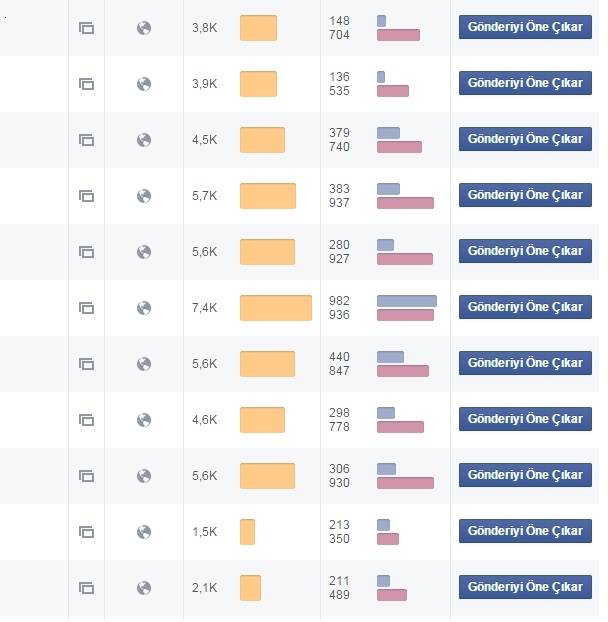608x622 pixels.
Task: Boost the post with 1,5K reach
Action: pos(525,531)
